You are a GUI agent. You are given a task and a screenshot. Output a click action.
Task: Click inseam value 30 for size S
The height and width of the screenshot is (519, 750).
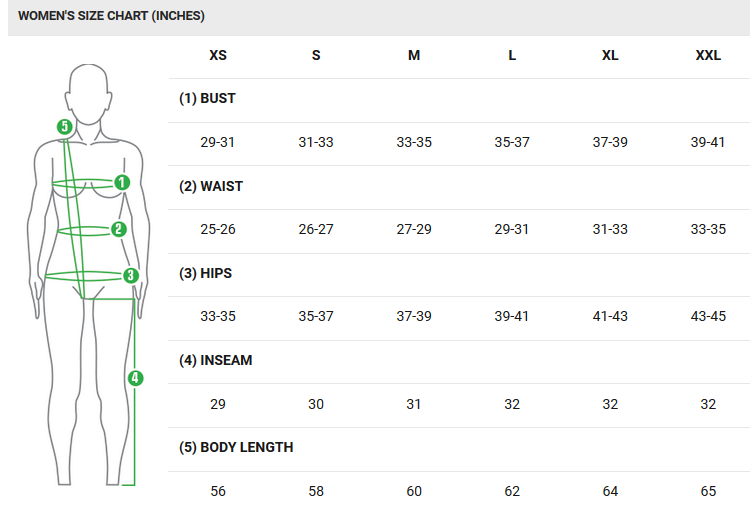coord(316,404)
